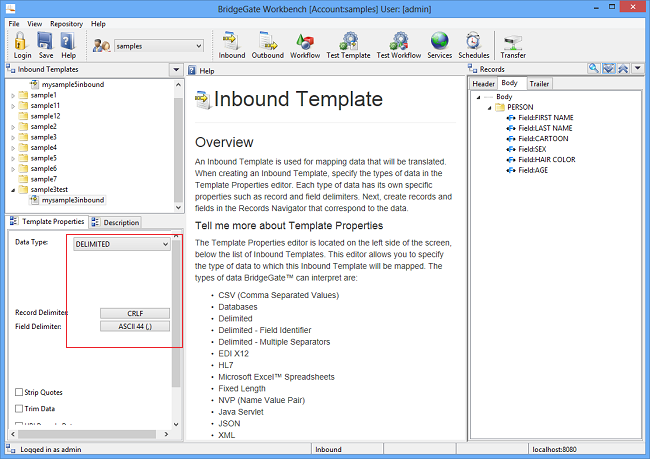Open the File menu
The width and height of the screenshot is (650, 459).
click(14, 24)
